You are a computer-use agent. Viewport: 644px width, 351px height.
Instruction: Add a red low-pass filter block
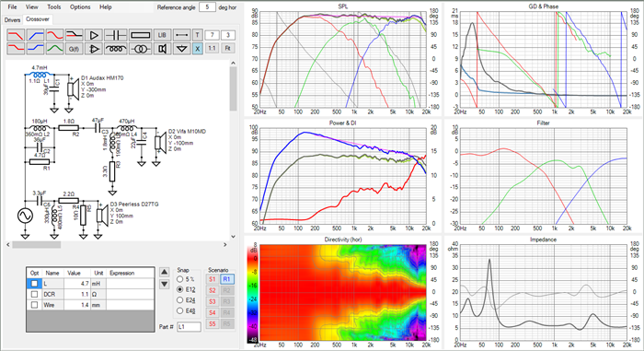click(16, 35)
